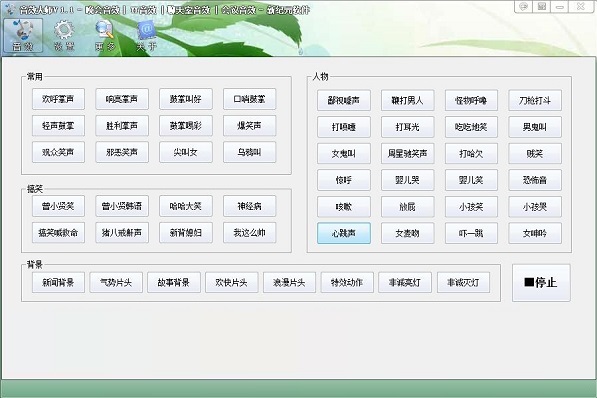Play the 气势片头 intro music
Viewport: 597px width, 398px height.
116,283
